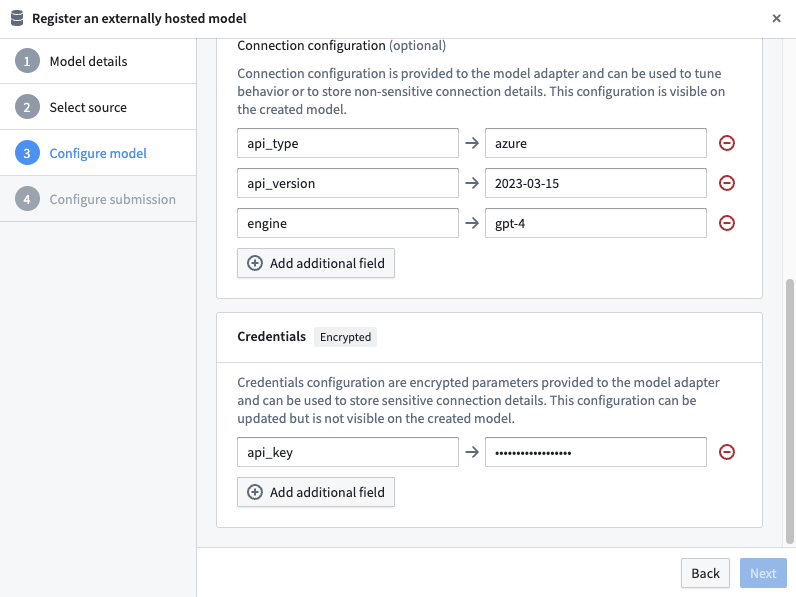The image size is (796, 597).
Task: Click the arrow icon after api_version
Action: click(472, 183)
